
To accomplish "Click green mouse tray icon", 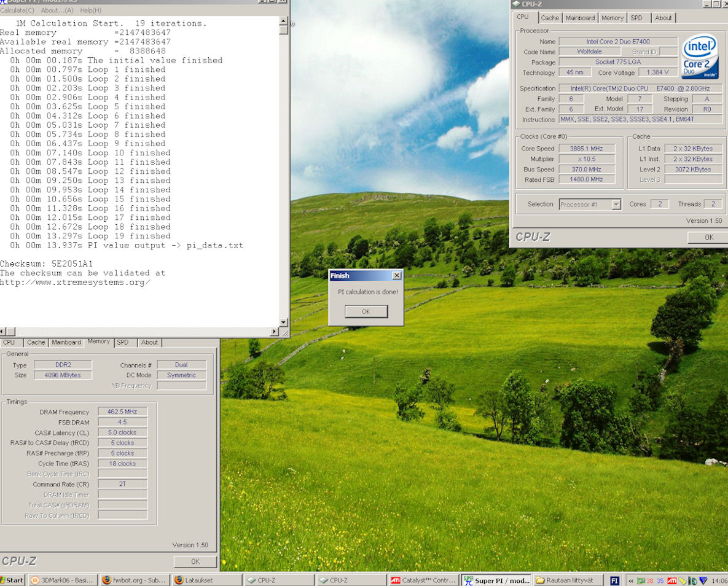I will pyautogui.click(x=692, y=580).
